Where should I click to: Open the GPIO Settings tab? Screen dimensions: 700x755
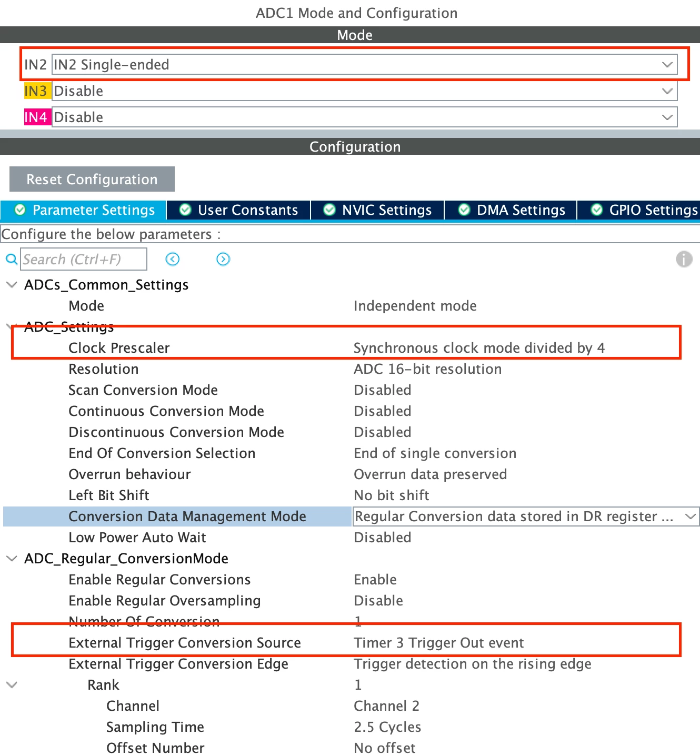pyautogui.click(x=638, y=210)
